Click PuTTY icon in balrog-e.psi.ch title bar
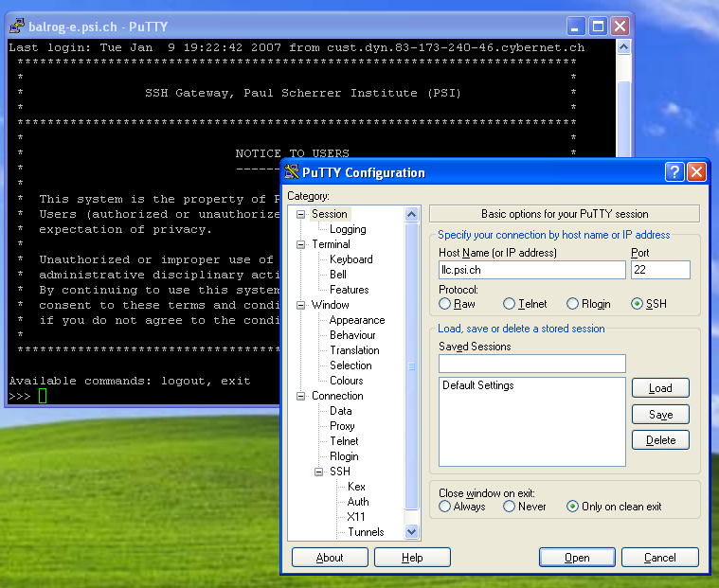Screen dimensions: 719x588 pos(17,27)
